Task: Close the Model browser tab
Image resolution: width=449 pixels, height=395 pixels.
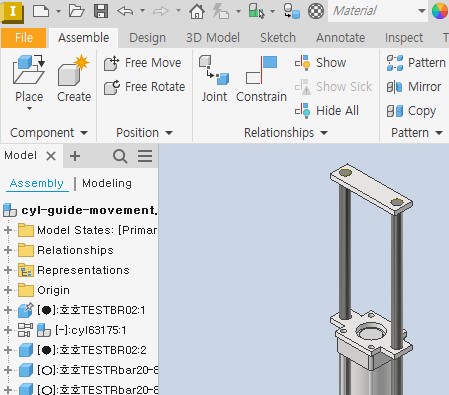Action: [x=51, y=156]
